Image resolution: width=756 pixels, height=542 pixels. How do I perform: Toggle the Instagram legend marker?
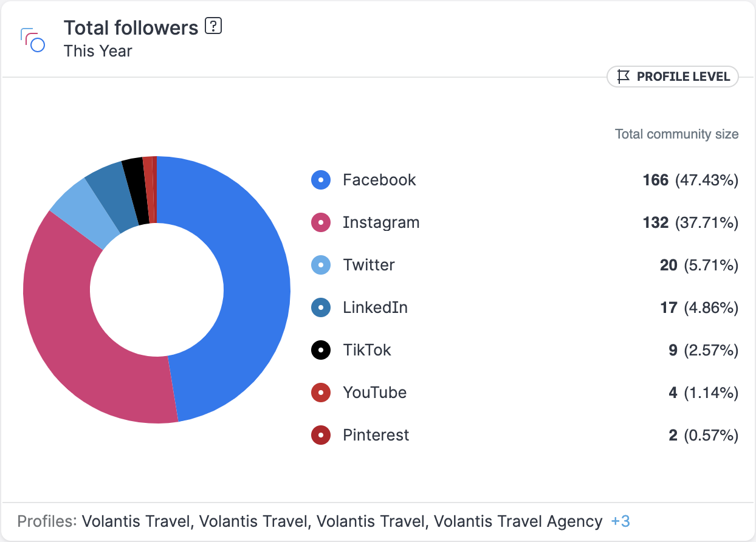pos(321,222)
